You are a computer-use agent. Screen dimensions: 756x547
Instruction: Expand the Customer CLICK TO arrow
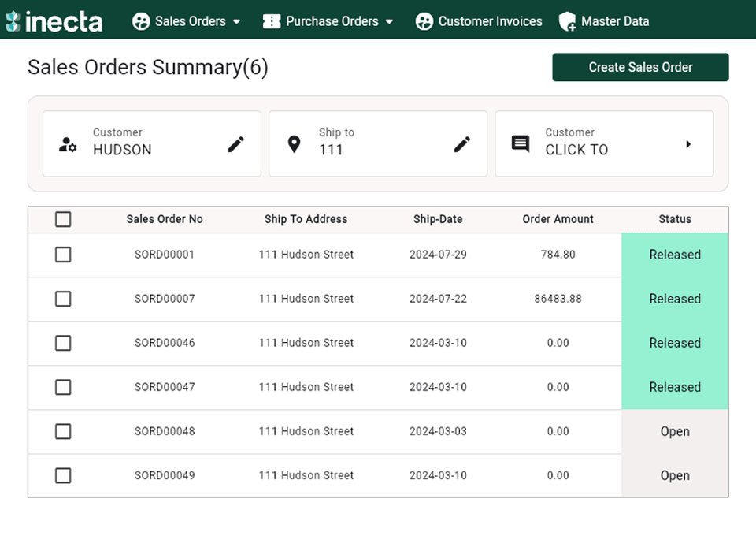[x=687, y=143]
